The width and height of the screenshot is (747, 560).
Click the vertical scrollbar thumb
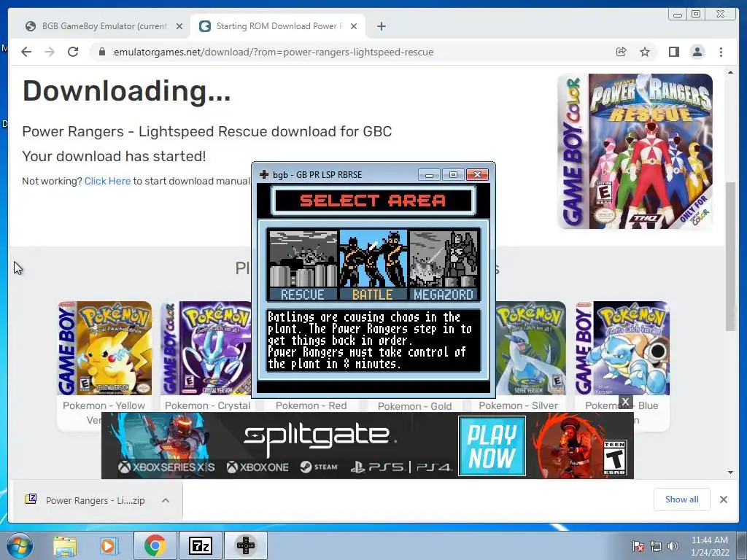[730, 256]
